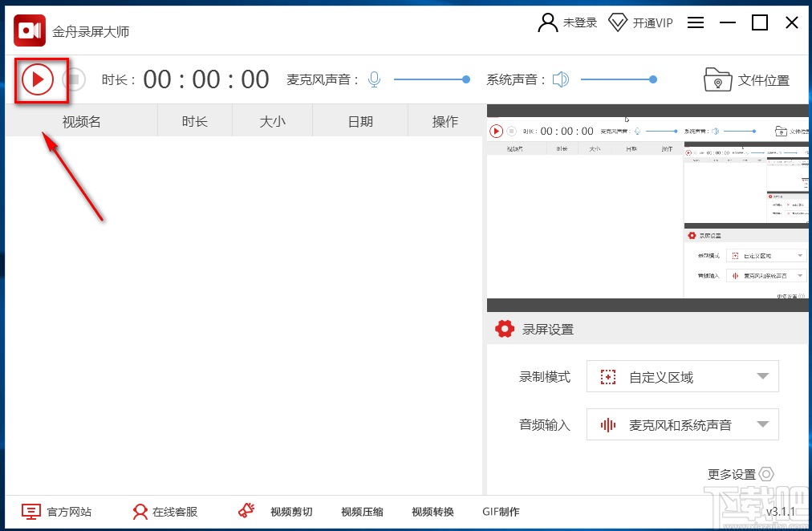The width and height of the screenshot is (812, 531).
Task: Click the 金舟录屏大师 app logo
Action: click(x=30, y=30)
